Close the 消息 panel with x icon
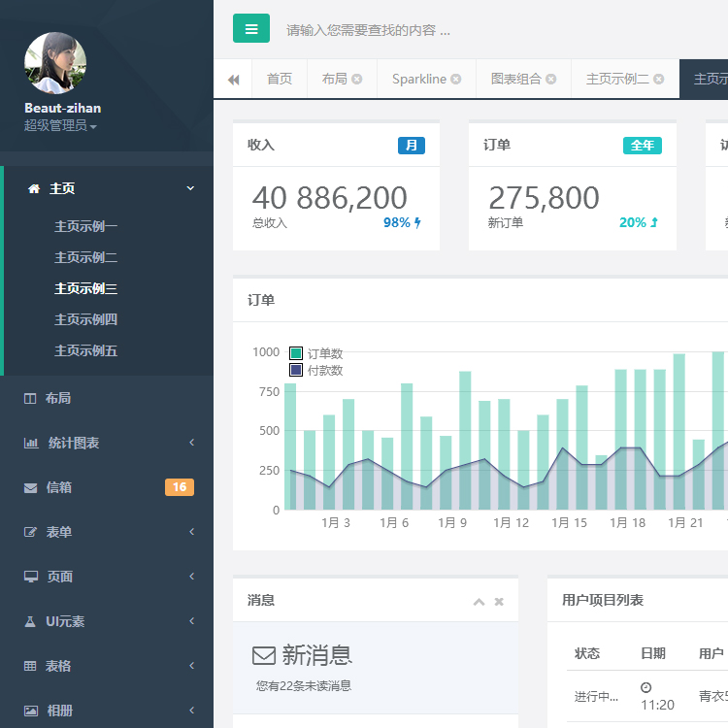The image size is (728, 728). pyautogui.click(x=499, y=602)
